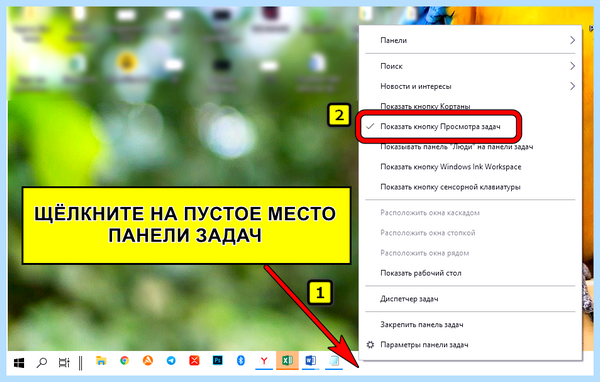Open Task View from the taskbar

[64, 362]
